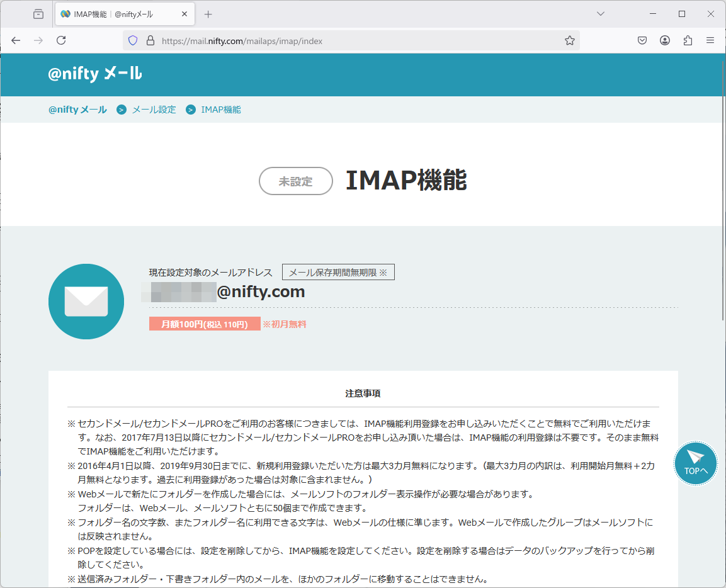
Task: Bookmark this page with the star icon
Action: pos(569,40)
